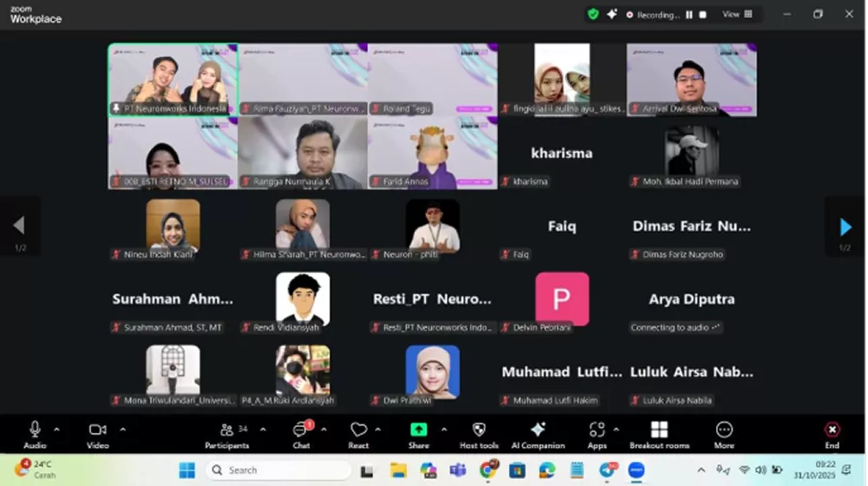This screenshot has height=486, width=868.
Task: Go to previous participant page
Action: click(x=19, y=226)
